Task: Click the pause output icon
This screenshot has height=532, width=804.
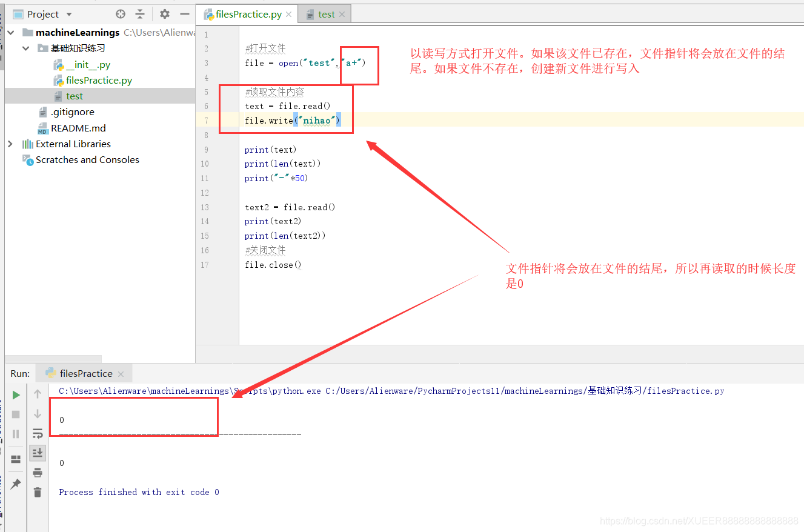Action: point(16,434)
